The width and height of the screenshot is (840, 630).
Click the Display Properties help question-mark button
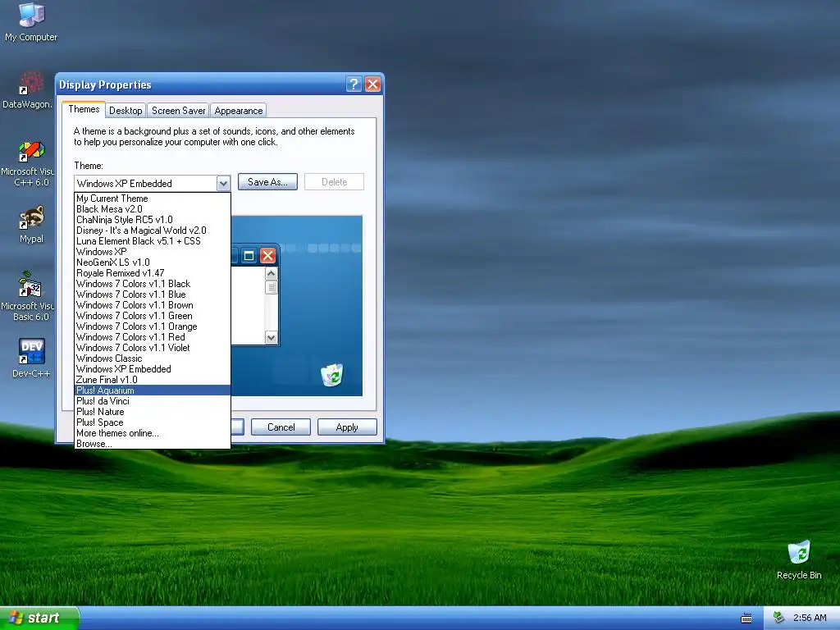pyautogui.click(x=354, y=84)
